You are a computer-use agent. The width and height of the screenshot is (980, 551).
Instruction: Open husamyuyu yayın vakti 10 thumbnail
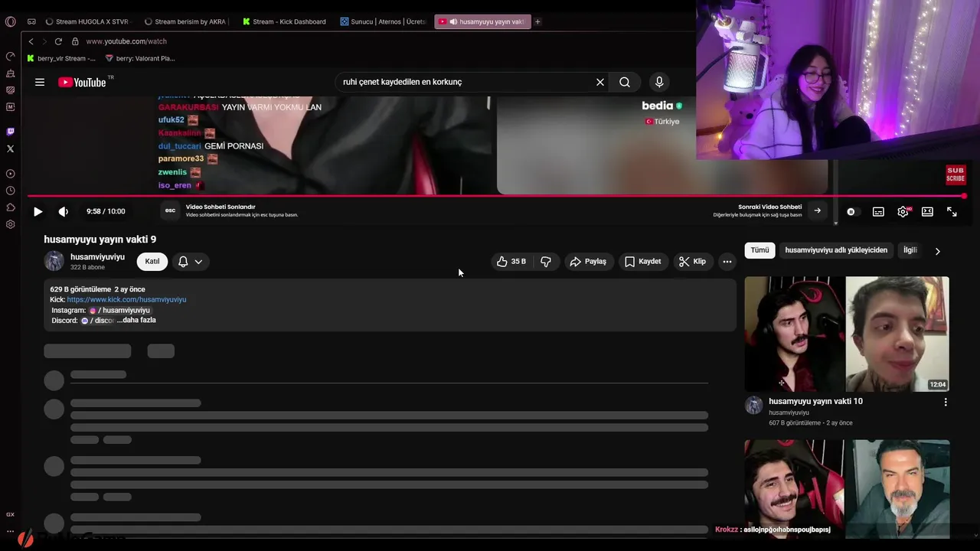(x=847, y=334)
